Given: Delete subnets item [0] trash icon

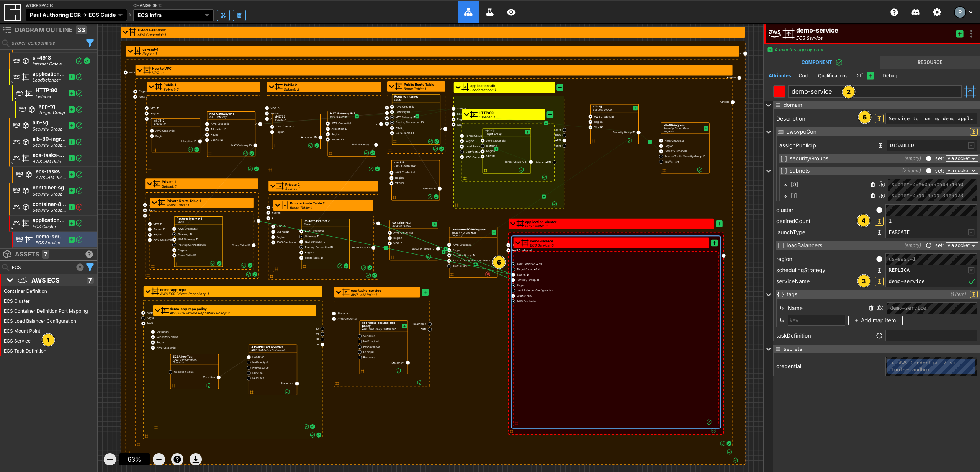Looking at the screenshot, I should coord(872,185).
